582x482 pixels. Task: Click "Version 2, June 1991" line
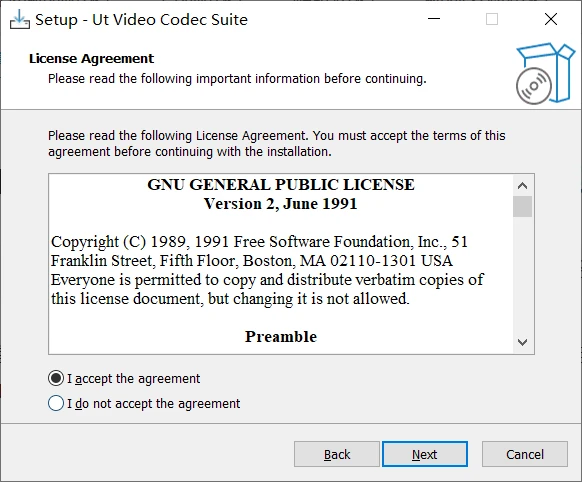point(281,204)
